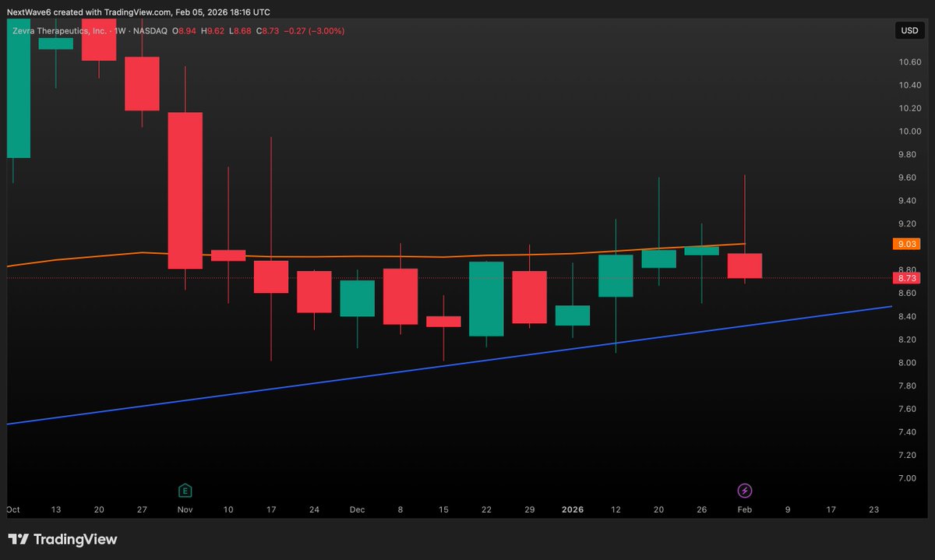
Task: Click the Feb label on the date axis
Action: 744,509
